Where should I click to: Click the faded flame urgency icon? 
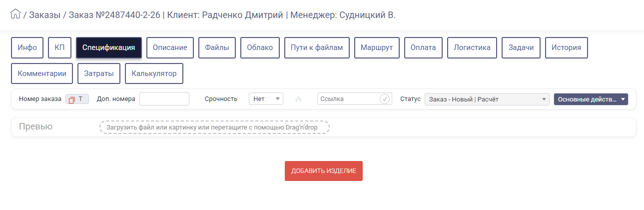coord(299,99)
